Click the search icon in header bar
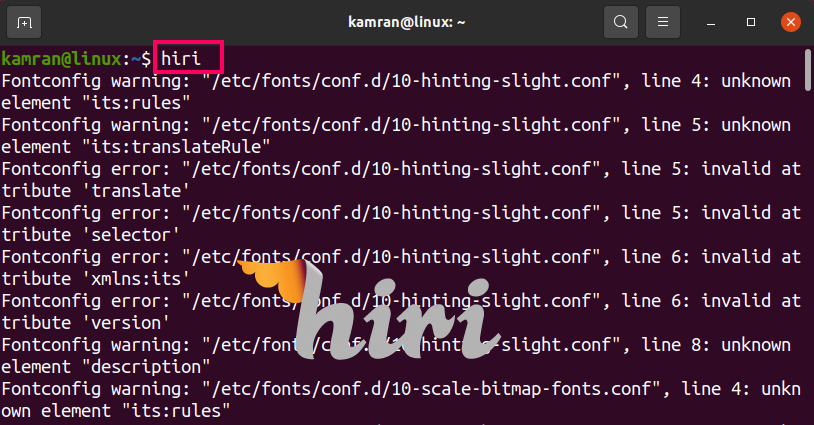Viewport: 814px width, 425px height. (621, 22)
